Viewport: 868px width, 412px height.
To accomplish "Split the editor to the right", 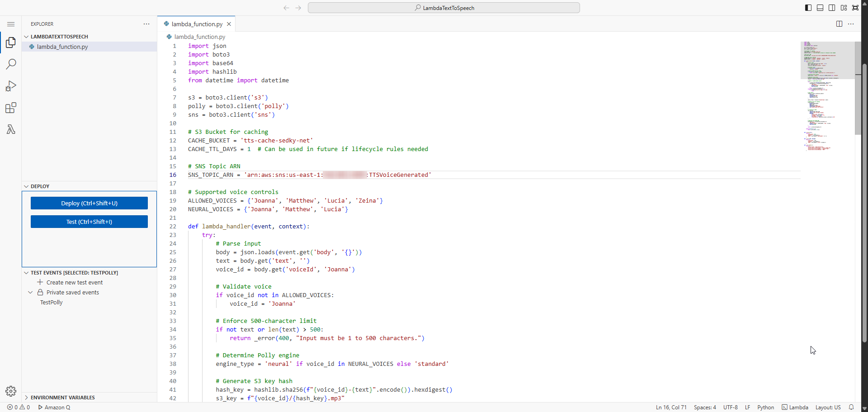I will (839, 24).
